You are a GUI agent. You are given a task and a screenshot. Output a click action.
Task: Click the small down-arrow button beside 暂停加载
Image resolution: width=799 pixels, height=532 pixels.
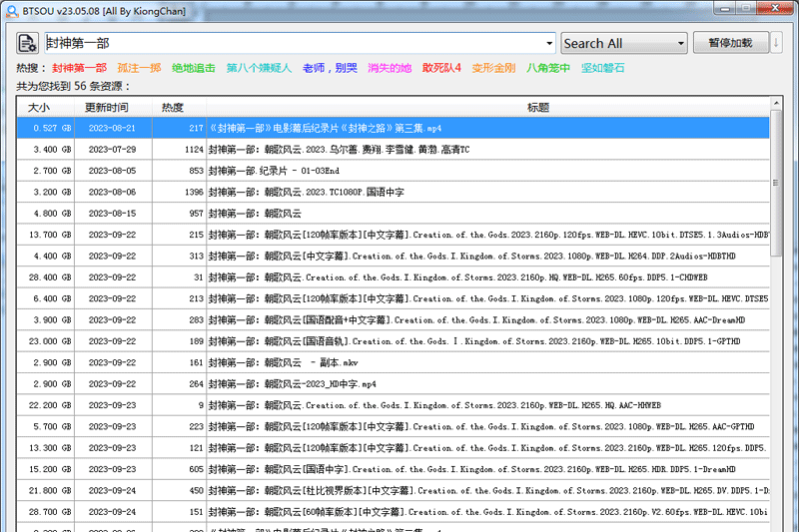(x=776, y=43)
